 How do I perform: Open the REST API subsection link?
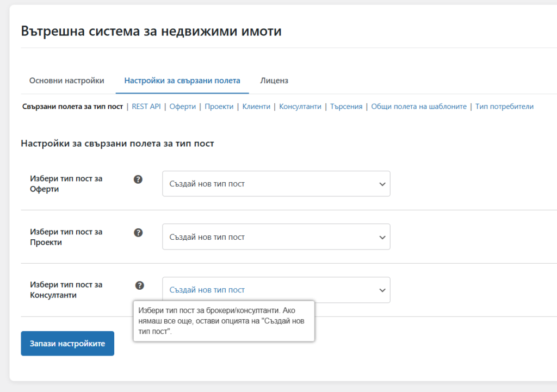[x=146, y=107]
